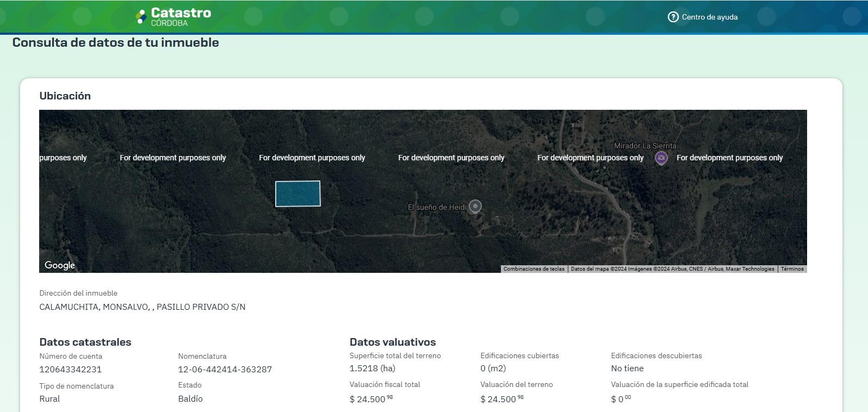Click the Baldío estado value
Image resolution: width=868 pixels, height=412 pixels.
point(190,399)
